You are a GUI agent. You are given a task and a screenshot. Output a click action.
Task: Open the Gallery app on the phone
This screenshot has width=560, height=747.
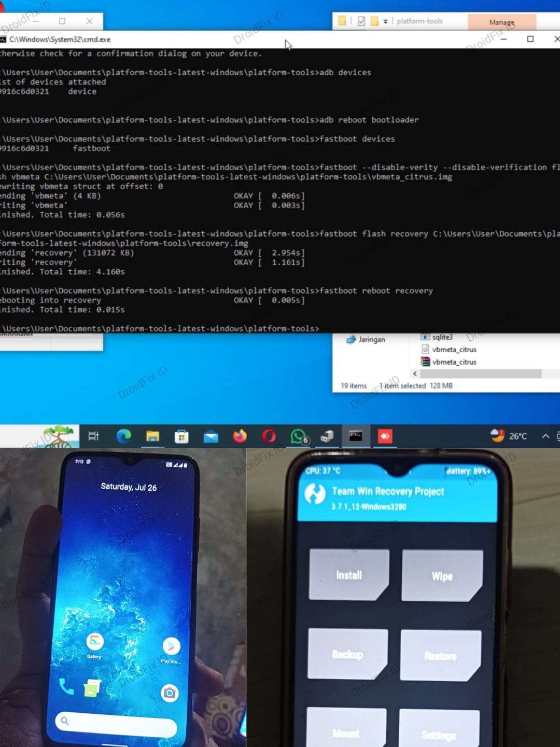coord(94,646)
